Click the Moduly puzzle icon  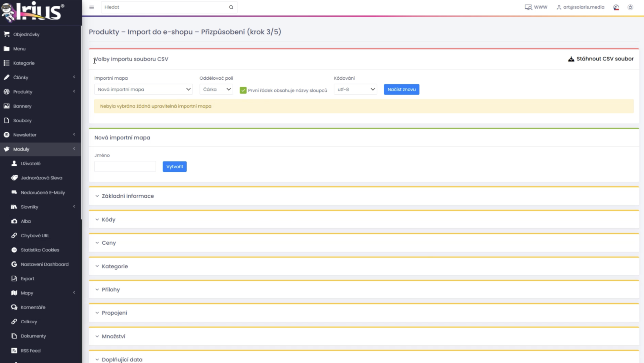pos(6,149)
